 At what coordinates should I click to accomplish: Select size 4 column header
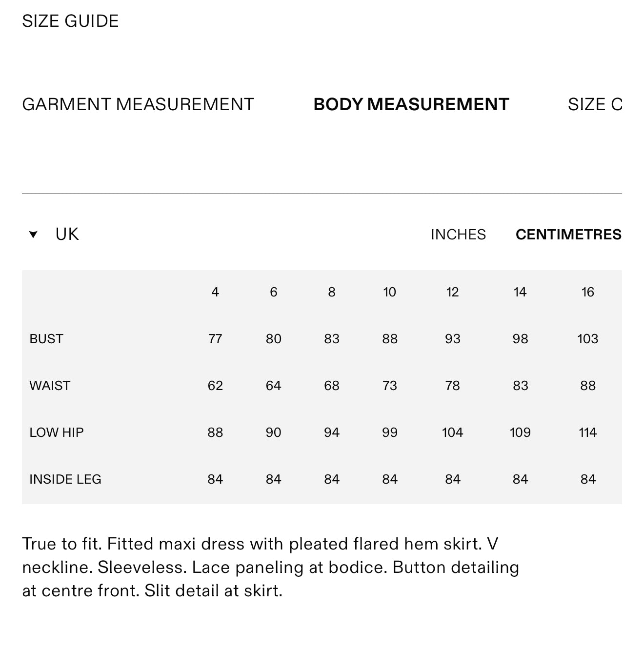215,292
